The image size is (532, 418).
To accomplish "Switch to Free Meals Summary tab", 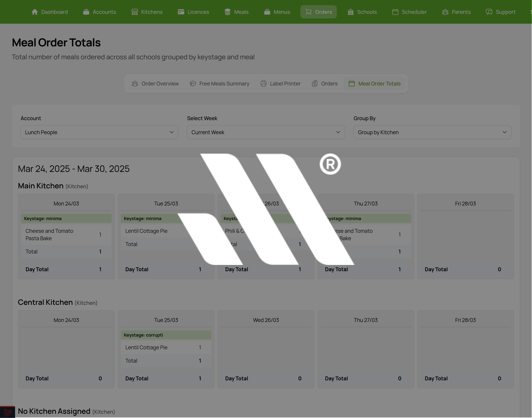I will click(x=219, y=84).
